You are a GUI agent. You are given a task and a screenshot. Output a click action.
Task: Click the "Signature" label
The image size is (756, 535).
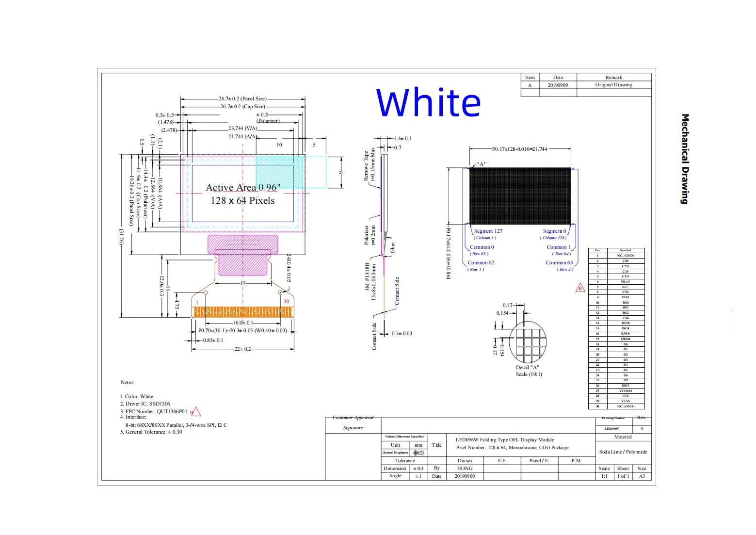pyautogui.click(x=353, y=427)
